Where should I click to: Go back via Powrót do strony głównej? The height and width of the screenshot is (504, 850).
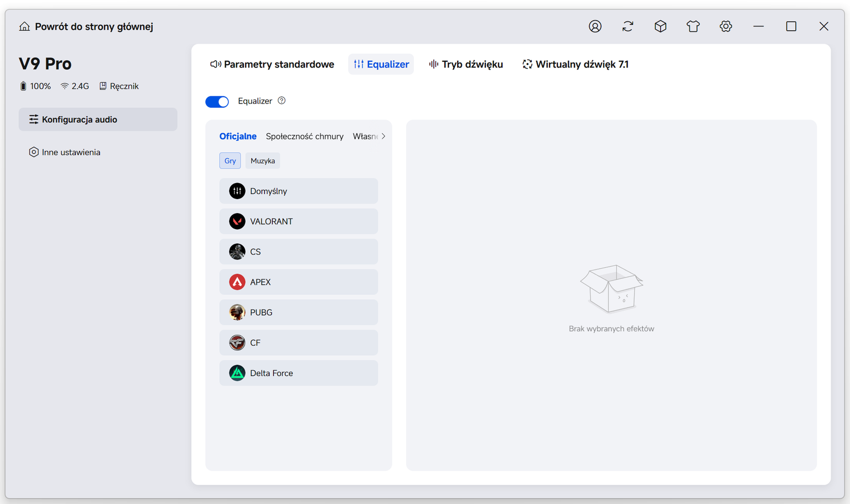tap(94, 27)
